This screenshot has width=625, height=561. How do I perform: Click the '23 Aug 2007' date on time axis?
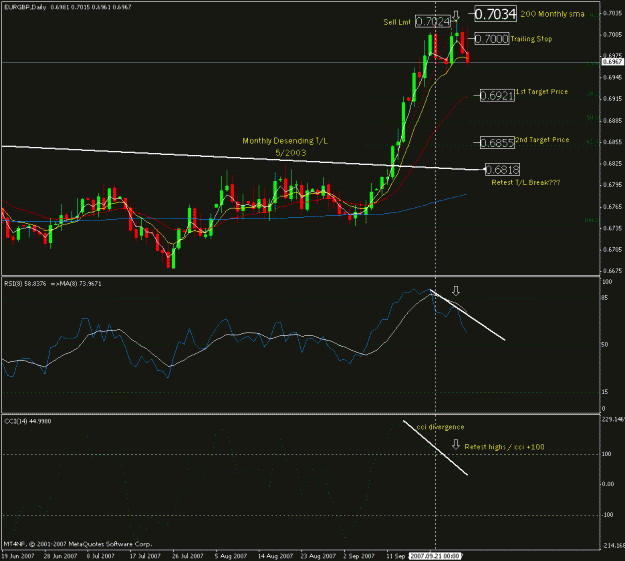[318, 556]
